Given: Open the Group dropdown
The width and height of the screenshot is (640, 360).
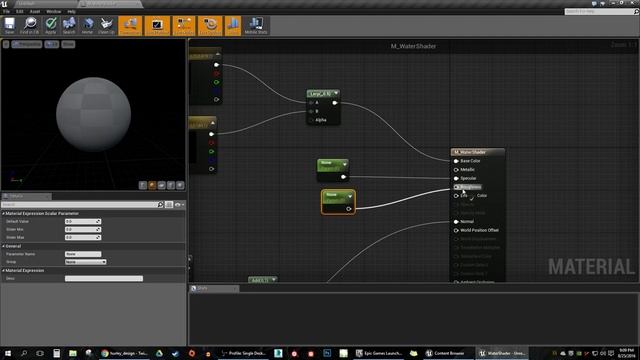Looking at the screenshot, I should point(85,262).
